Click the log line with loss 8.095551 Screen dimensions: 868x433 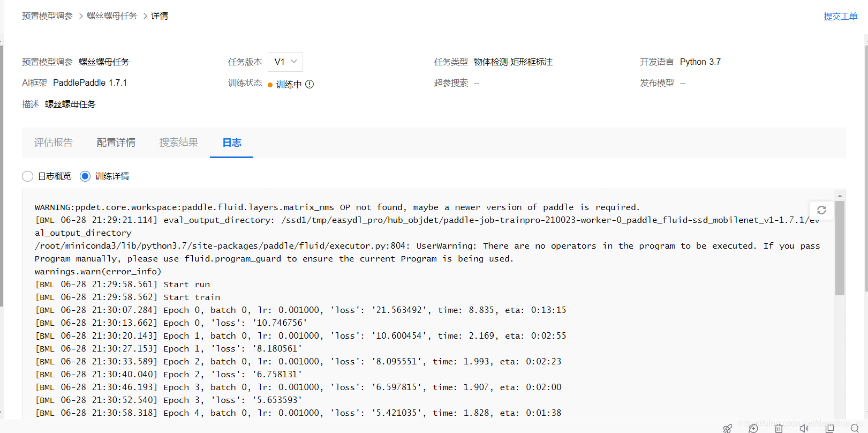tap(298, 362)
